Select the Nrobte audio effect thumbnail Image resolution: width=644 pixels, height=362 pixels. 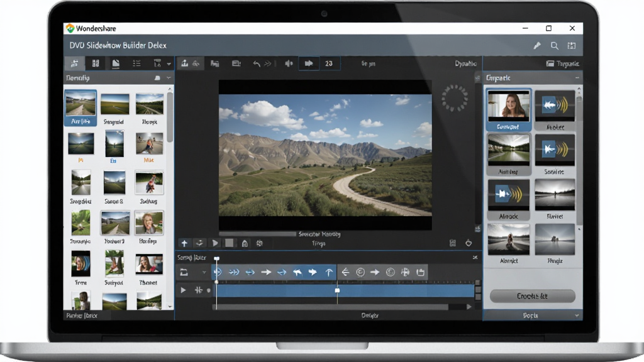click(555, 110)
